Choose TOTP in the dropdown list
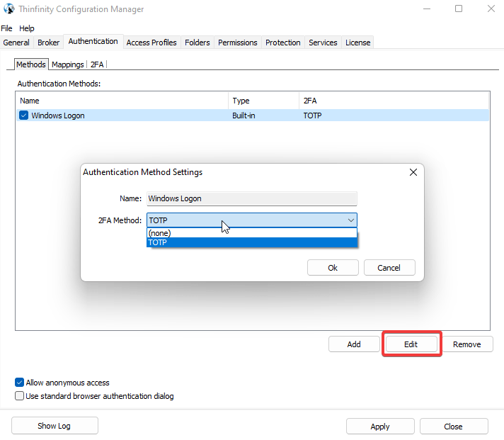504x440 pixels. tap(252, 242)
